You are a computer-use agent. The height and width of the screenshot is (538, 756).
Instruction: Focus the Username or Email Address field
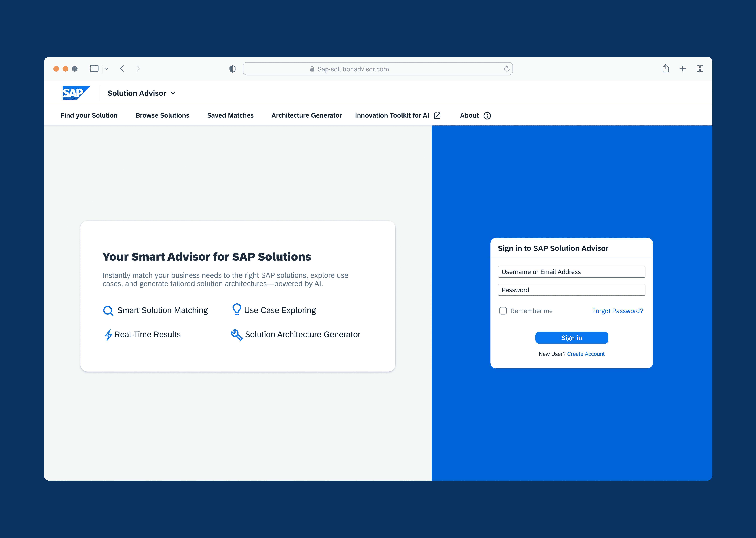(571, 272)
